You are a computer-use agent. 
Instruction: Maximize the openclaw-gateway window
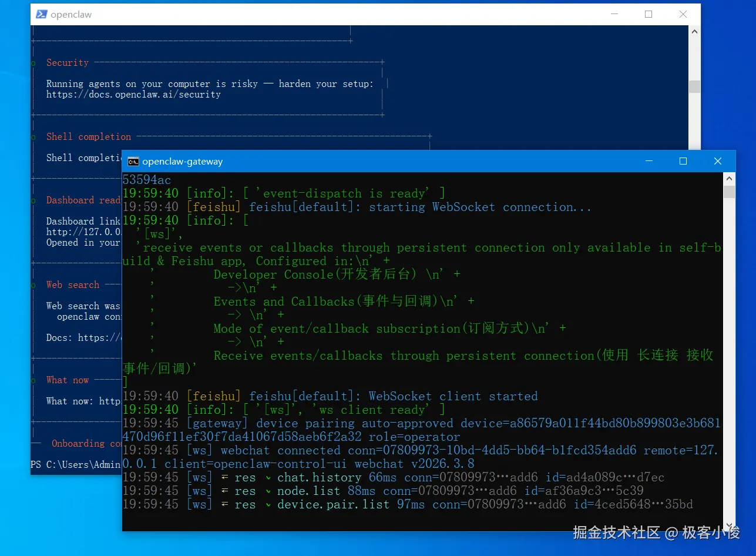[x=683, y=161]
